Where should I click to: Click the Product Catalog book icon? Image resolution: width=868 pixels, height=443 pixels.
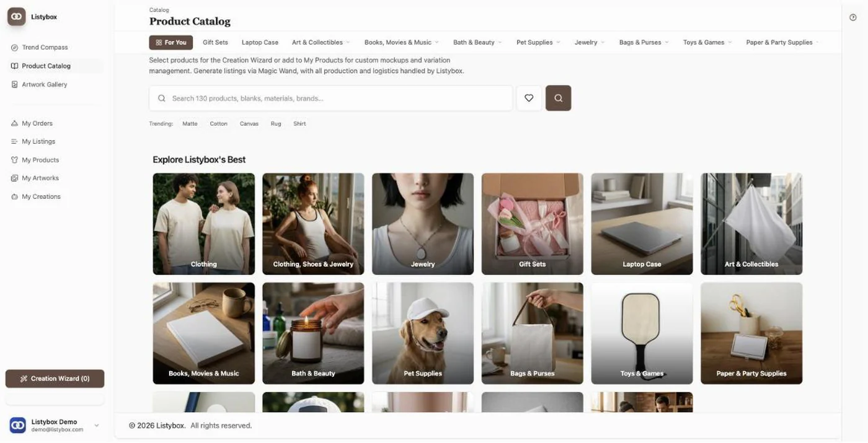click(x=14, y=66)
